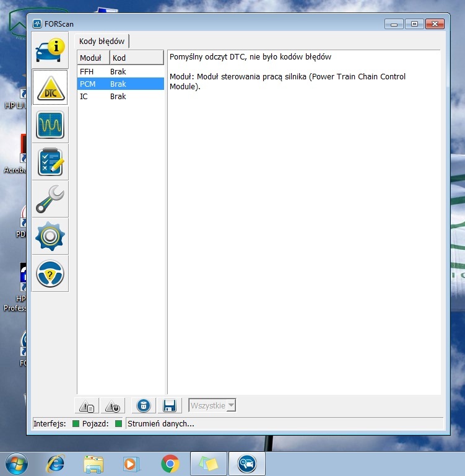Select the IC module row

(120, 96)
